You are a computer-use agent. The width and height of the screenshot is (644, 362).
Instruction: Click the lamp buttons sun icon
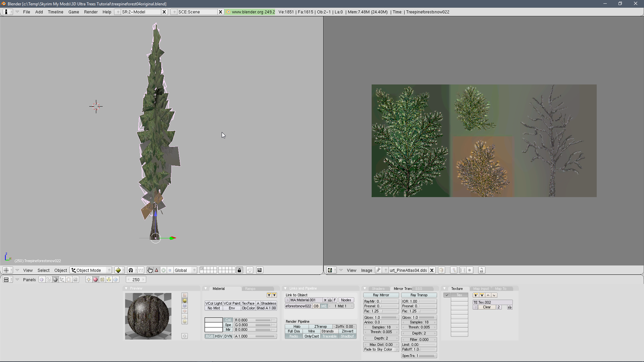89,280
